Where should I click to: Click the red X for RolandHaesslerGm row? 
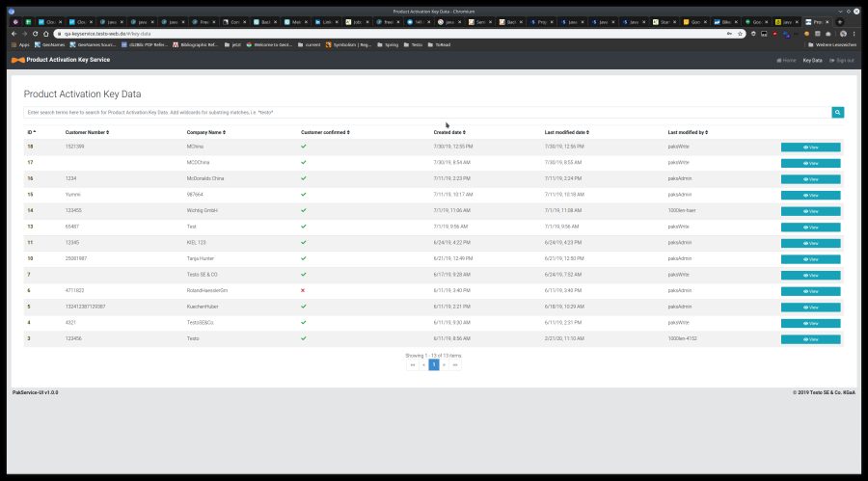pyautogui.click(x=303, y=289)
